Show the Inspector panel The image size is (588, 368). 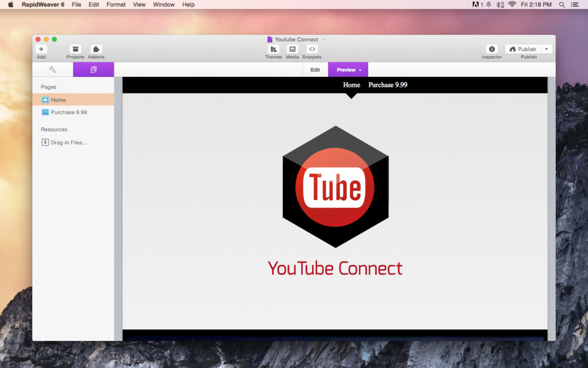point(492,49)
